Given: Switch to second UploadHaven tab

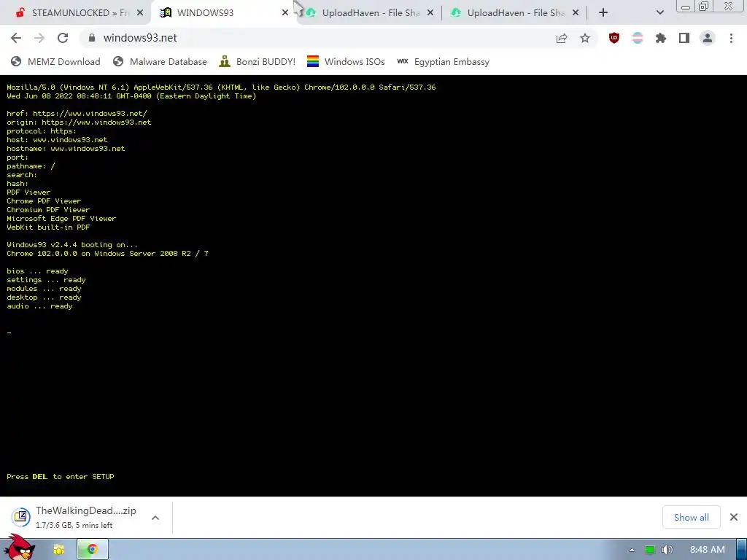Looking at the screenshot, I should click(514, 13).
